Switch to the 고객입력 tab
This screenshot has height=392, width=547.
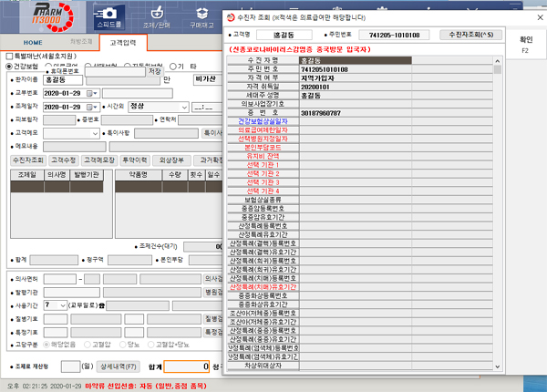tap(123, 43)
